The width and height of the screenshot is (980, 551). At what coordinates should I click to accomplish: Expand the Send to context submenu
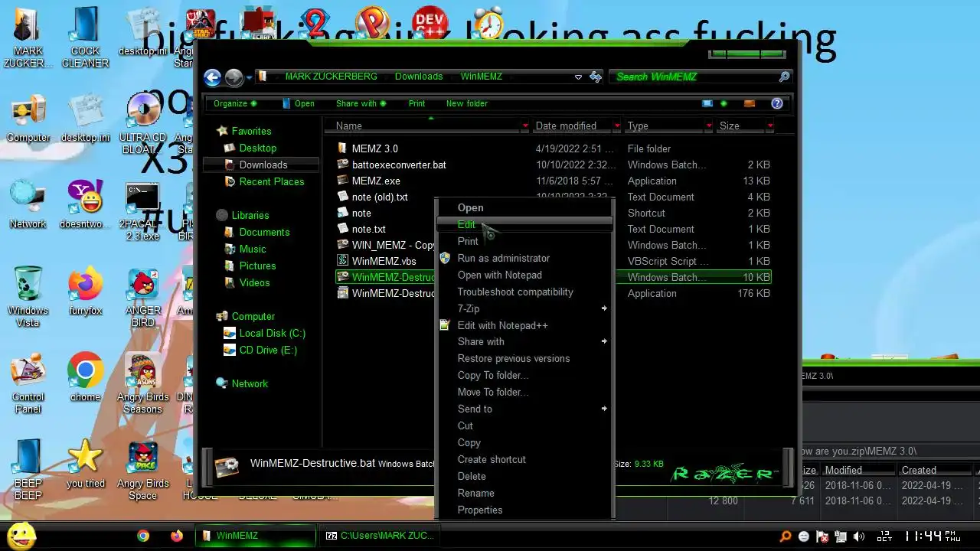(524, 409)
